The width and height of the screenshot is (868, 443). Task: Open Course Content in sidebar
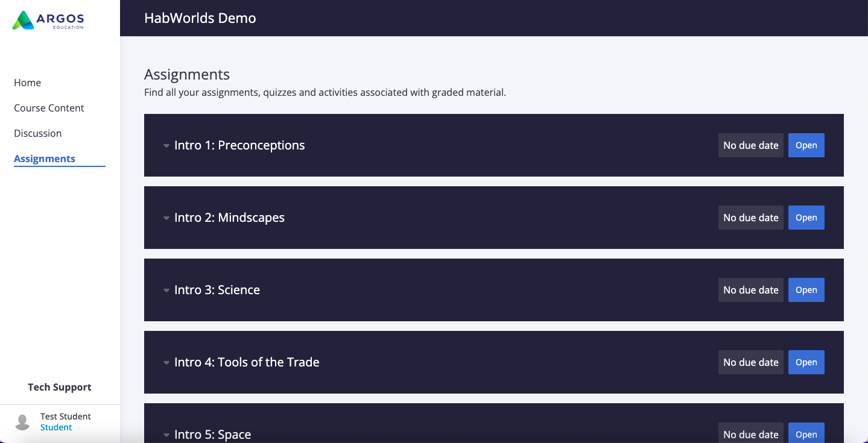tap(49, 108)
